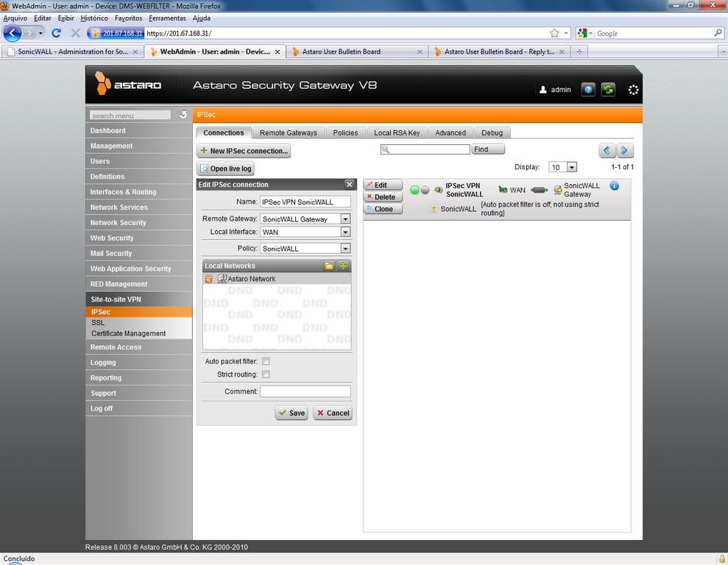Close the Edit IPSec connection panel
The image size is (728, 565).
pyautogui.click(x=350, y=184)
